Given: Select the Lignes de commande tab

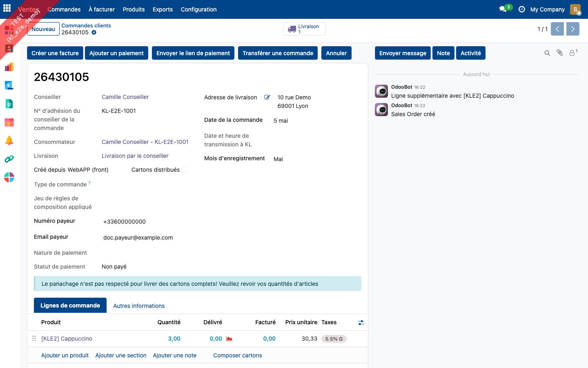Looking at the screenshot, I should (70, 305).
